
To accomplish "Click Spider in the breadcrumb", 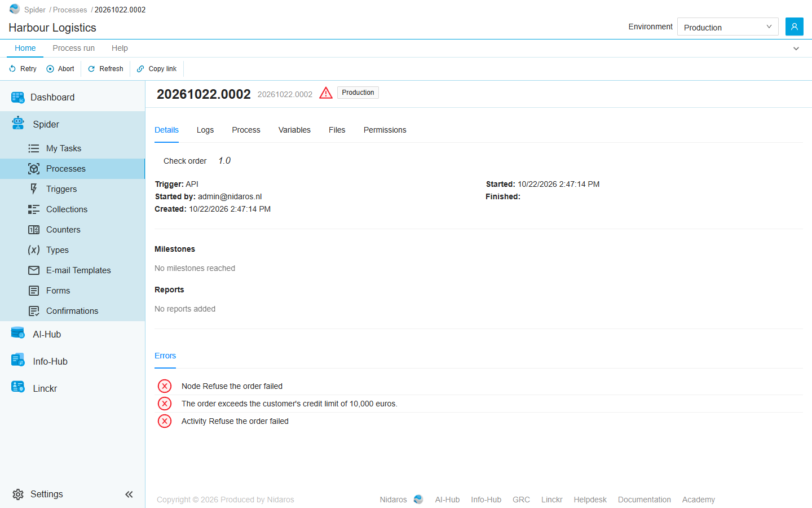I will (35, 10).
